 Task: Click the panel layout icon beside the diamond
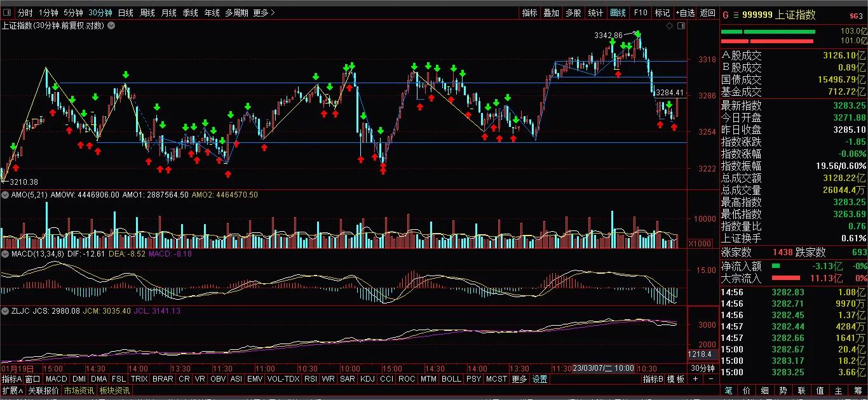[681, 25]
